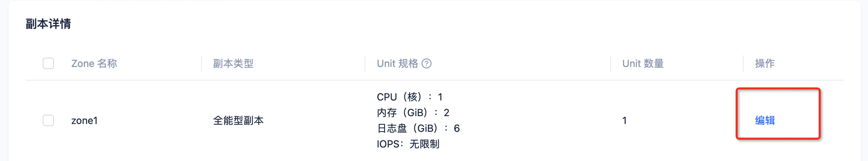Screen dimensions: 868x161
Task: Open 编辑 for the zone1 replica
Action: [765, 120]
